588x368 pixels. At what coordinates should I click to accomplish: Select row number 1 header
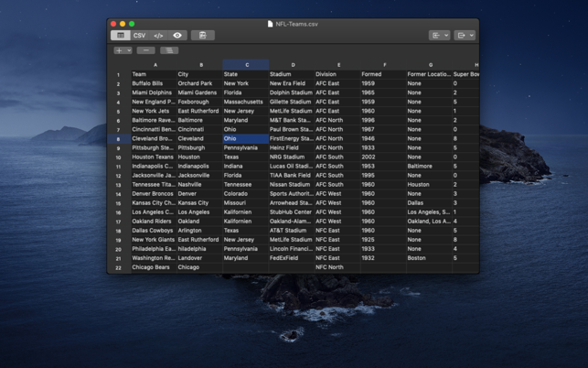(x=119, y=75)
